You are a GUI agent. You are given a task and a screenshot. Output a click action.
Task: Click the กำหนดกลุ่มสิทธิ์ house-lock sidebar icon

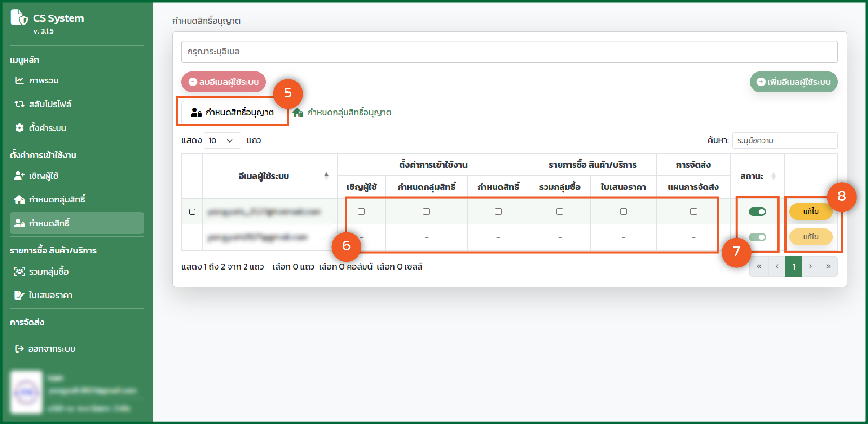tap(19, 200)
